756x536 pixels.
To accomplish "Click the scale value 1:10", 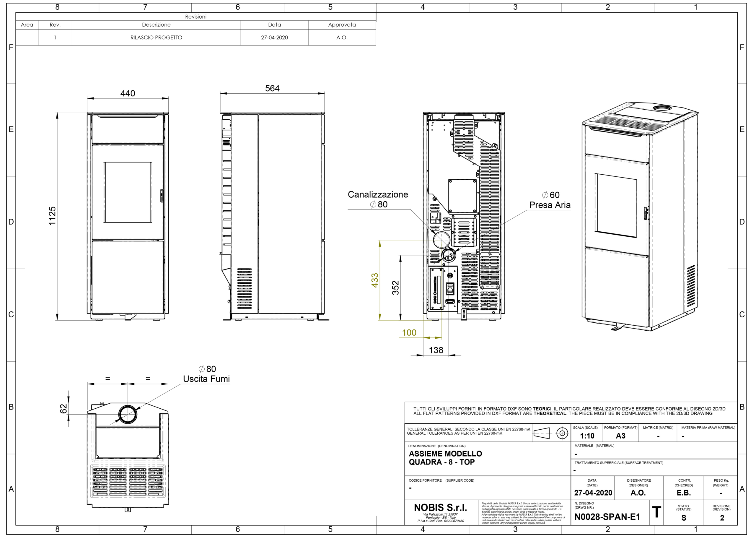I will pyautogui.click(x=587, y=436).
